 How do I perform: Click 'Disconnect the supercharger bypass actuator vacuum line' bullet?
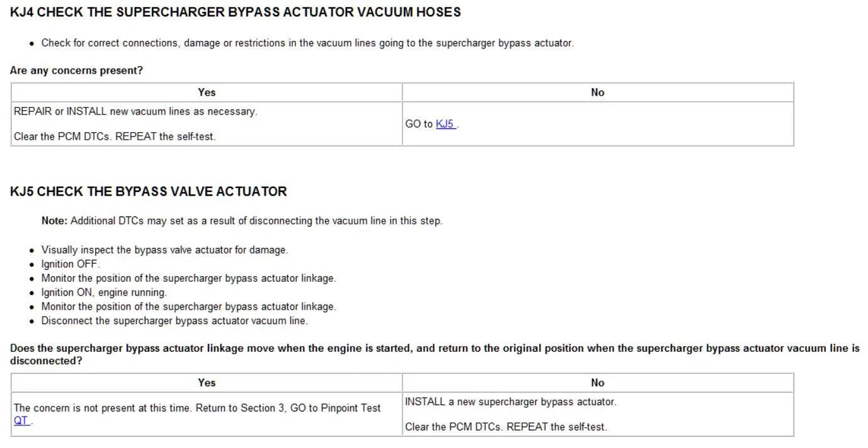(x=174, y=321)
